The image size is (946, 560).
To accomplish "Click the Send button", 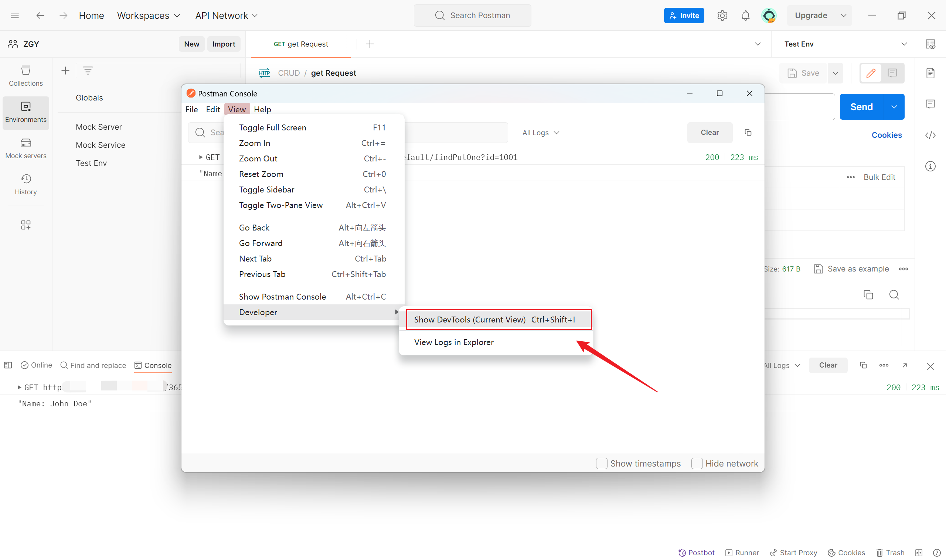I will click(861, 107).
